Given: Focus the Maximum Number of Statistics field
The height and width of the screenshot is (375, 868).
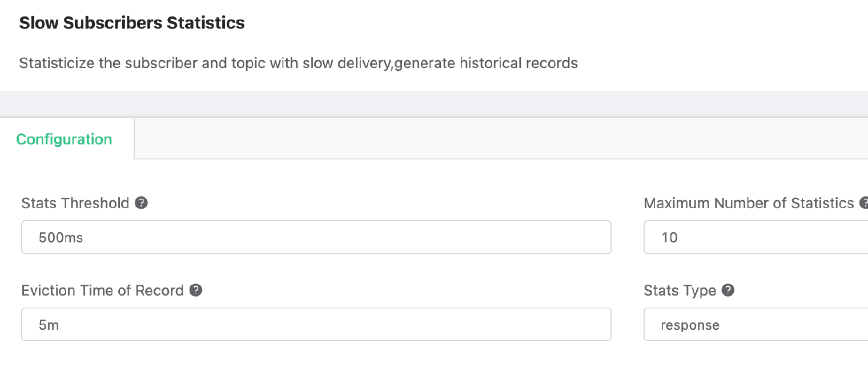Looking at the screenshot, I should point(756,237).
